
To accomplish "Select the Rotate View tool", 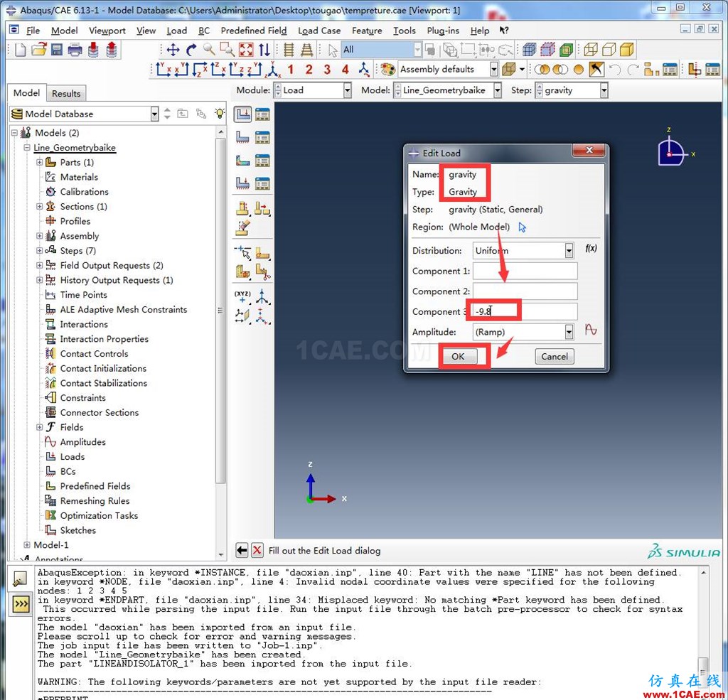I will pos(191,50).
